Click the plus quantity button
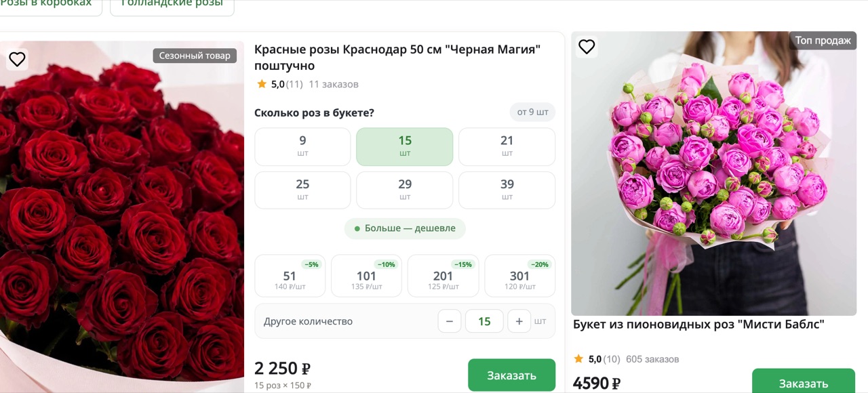Viewport: 868px width, 393px height. point(519,321)
